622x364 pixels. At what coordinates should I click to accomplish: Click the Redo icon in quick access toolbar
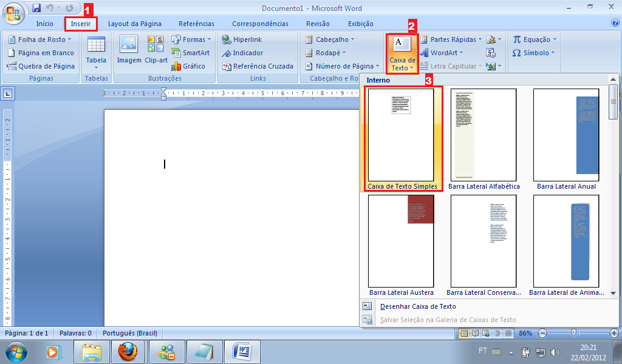(x=69, y=8)
